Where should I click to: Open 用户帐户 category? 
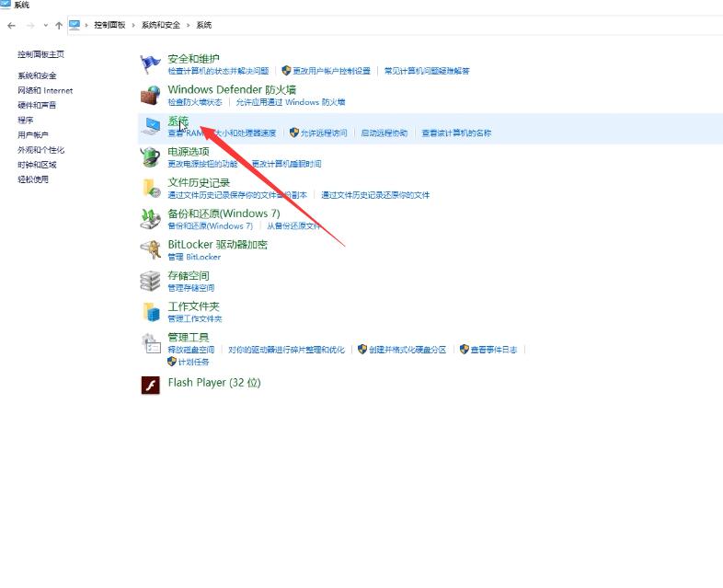click(33, 134)
